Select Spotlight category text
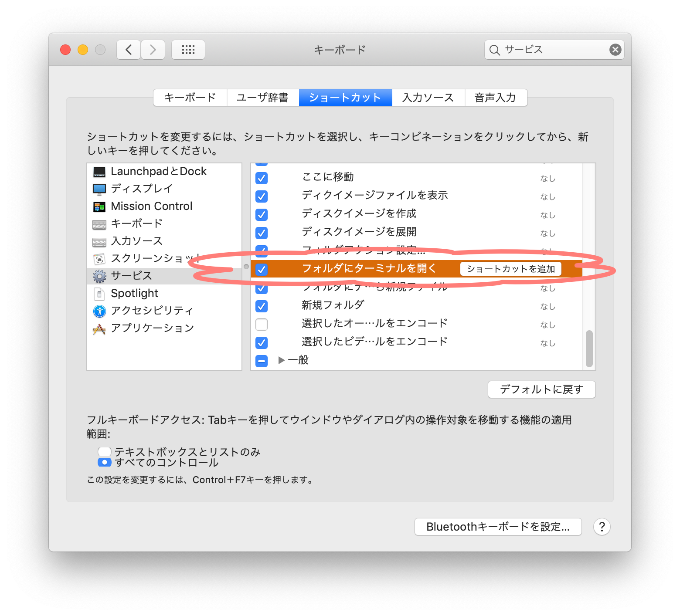Image resolution: width=680 pixels, height=616 pixels. click(135, 294)
